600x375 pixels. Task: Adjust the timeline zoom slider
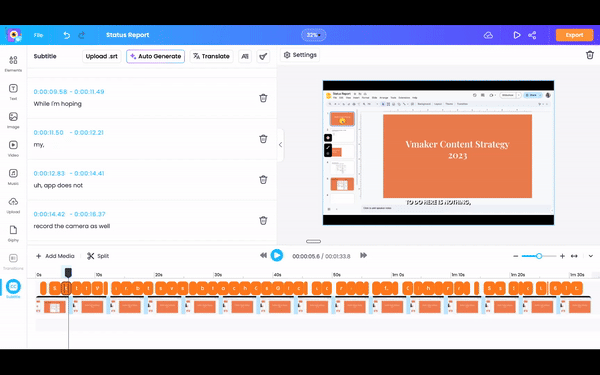[539, 256]
